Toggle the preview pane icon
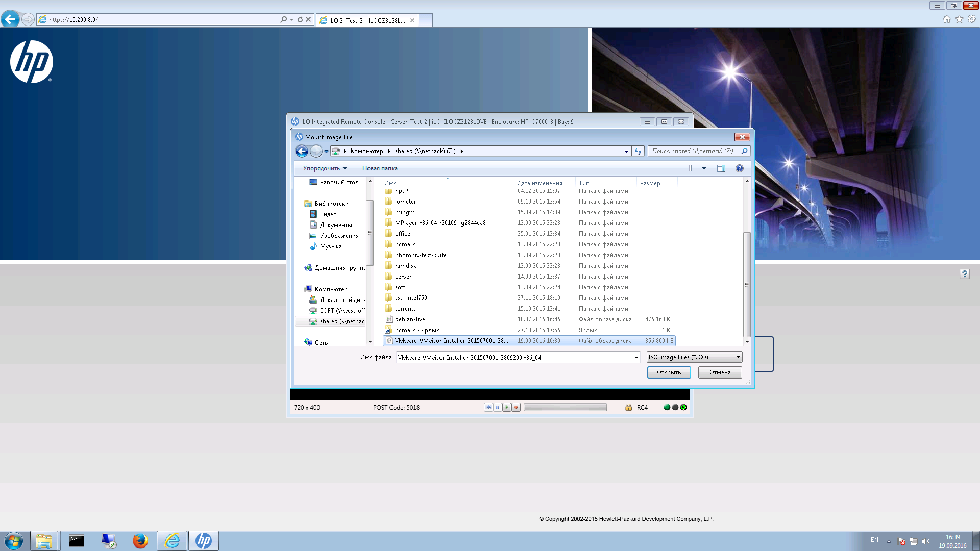 click(x=721, y=168)
